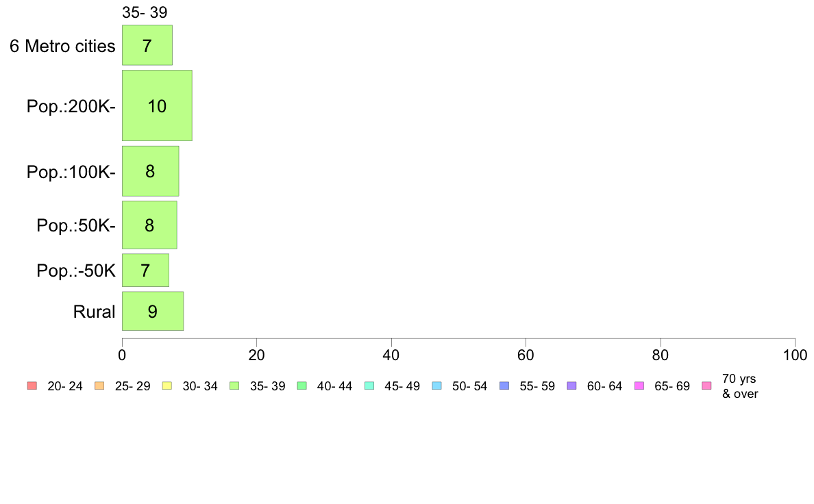Click the 30- 34 legend color swatch
Viewport: 814px width, 504px height.
(167, 386)
